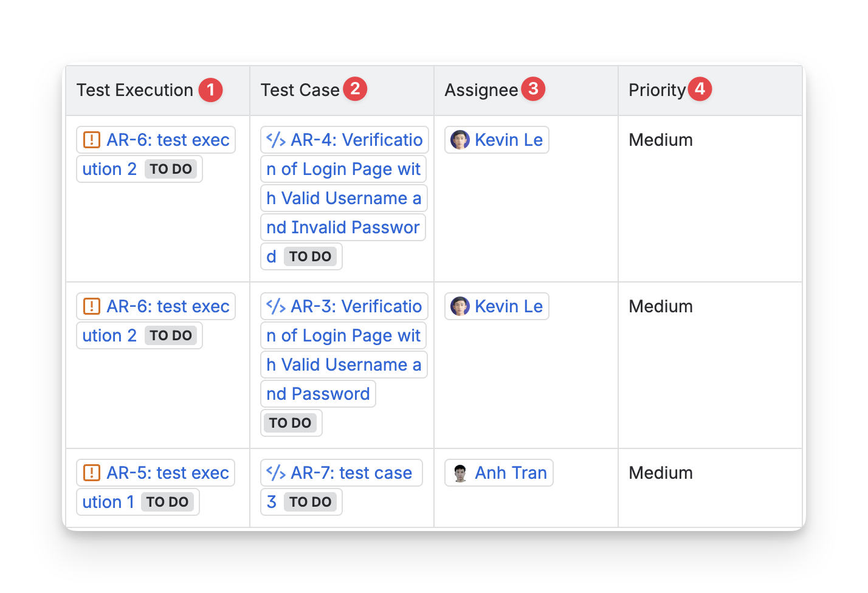
Task: Click the red badge numbered 2
Action: pyautogui.click(x=356, y=89)
